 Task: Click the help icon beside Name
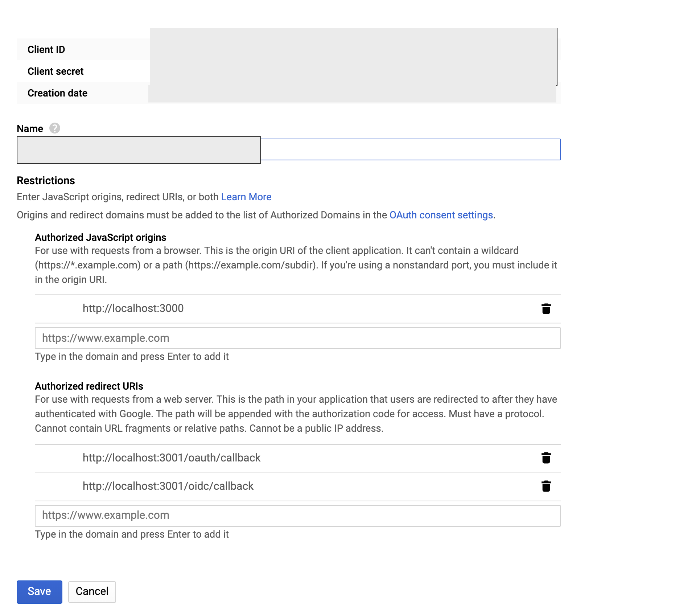click(x=55, y=128)
